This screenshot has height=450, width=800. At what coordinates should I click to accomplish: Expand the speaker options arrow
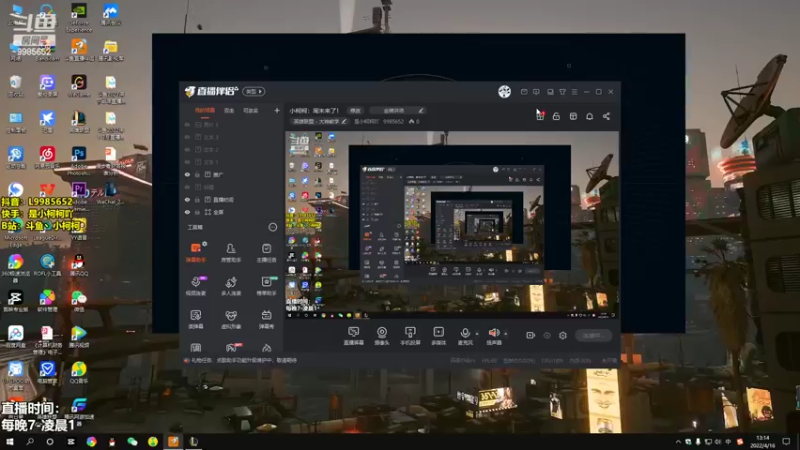click(506, 334)
